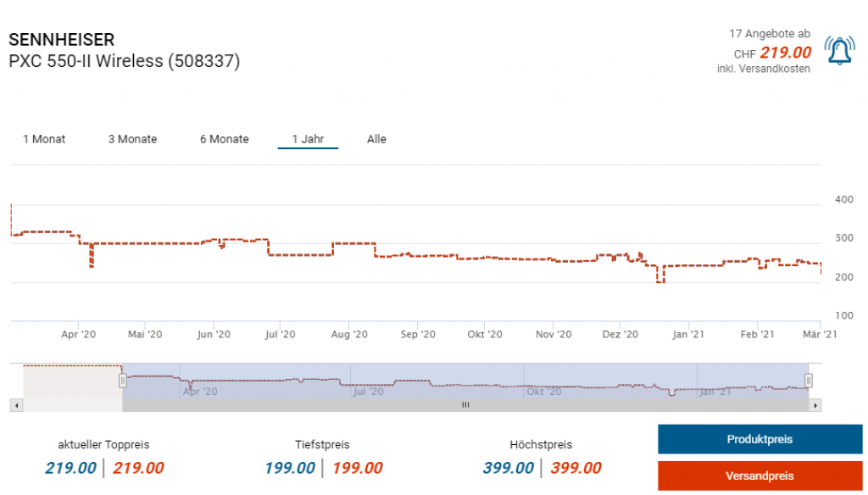868x495 pixels.
Task: Click the price alert bell icon
Action: click(x=839, y=50)
